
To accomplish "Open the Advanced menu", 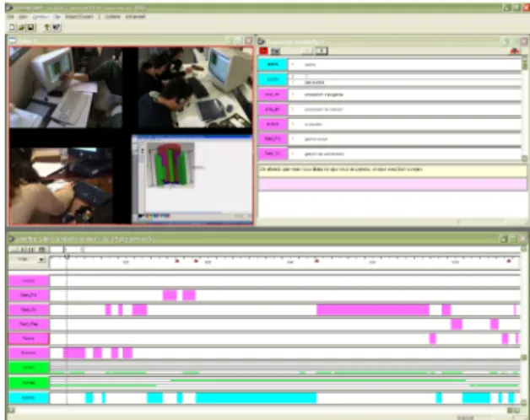I will click(x=135, y=17).
